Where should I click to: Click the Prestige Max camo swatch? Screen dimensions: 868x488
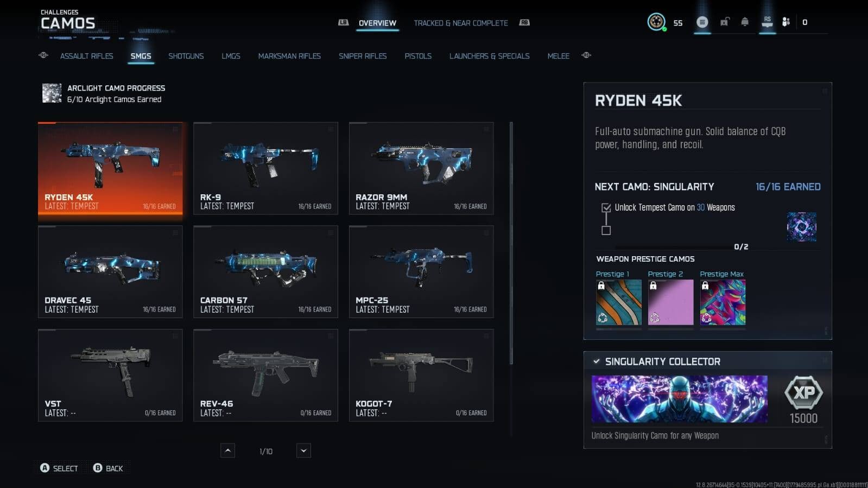[x=723, y=302]
